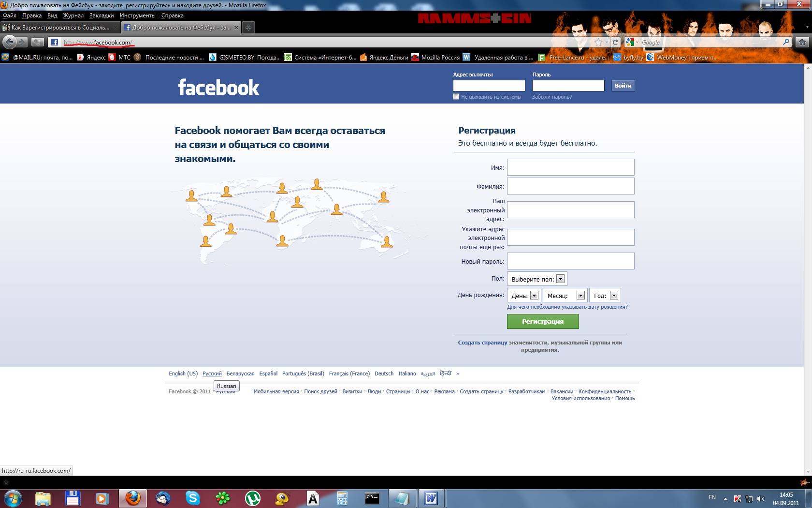Open the GISMETEO.BY bookmark
Screen dimensions: 812x508
pyautogui.click(x=245, y=57)
